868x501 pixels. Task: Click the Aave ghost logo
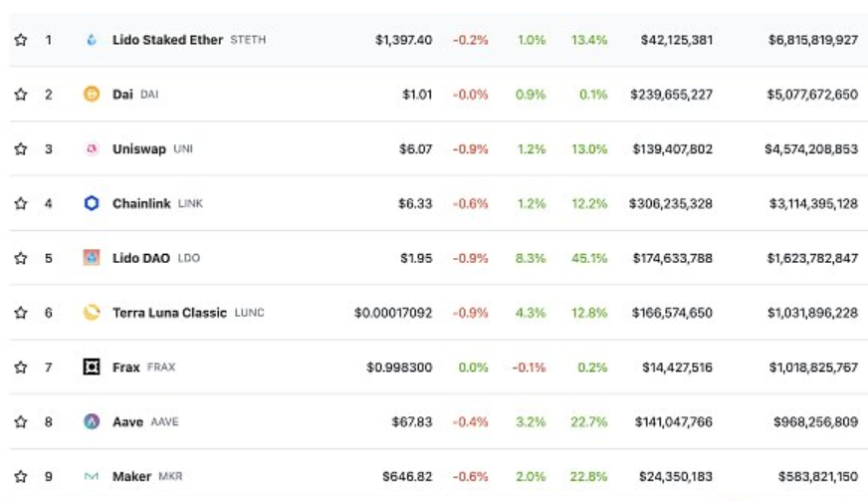(x=92, y=421)
